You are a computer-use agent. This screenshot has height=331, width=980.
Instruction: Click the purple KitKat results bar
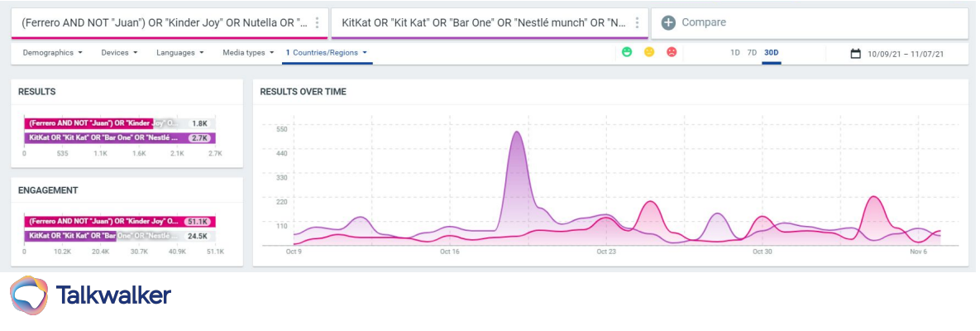108,137
